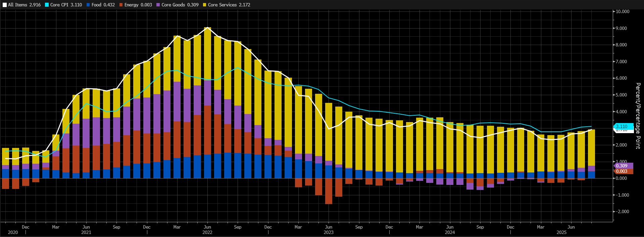Screen dimensions: 644x237
Task: Click the Energy 0.003 legend label
Action: pos(138,5)
